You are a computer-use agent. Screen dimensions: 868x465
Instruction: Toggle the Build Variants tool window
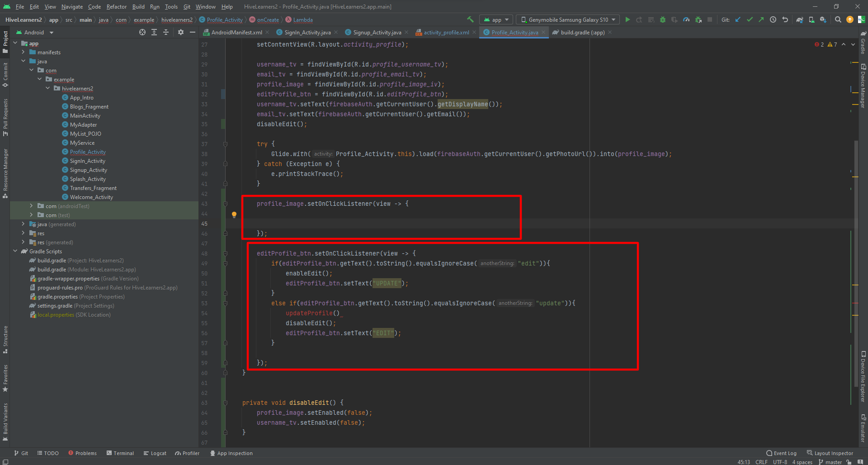pyautogui.click(x=5, y=422)
